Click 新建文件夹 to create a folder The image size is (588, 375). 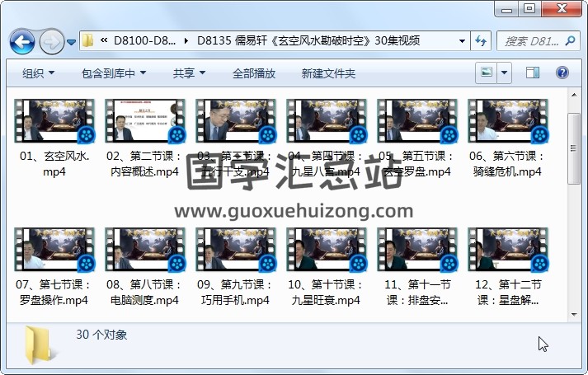pyautogui.click(x=328, y=73)
